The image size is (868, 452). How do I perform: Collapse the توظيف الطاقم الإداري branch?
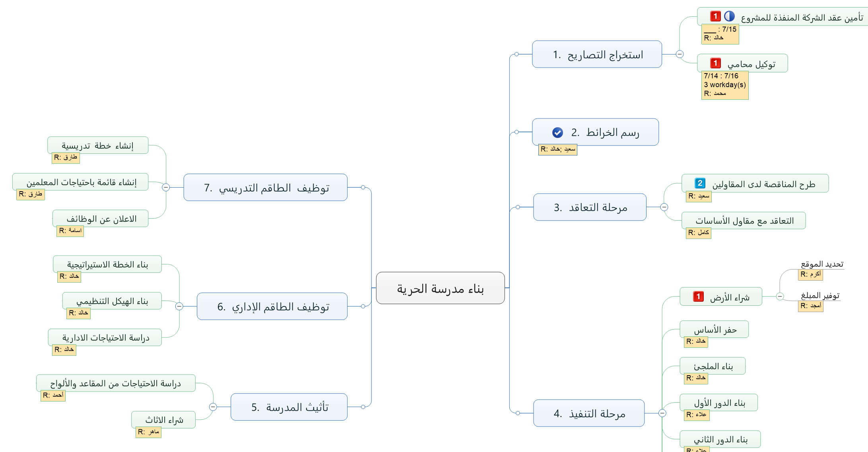[x=179, y=306]
